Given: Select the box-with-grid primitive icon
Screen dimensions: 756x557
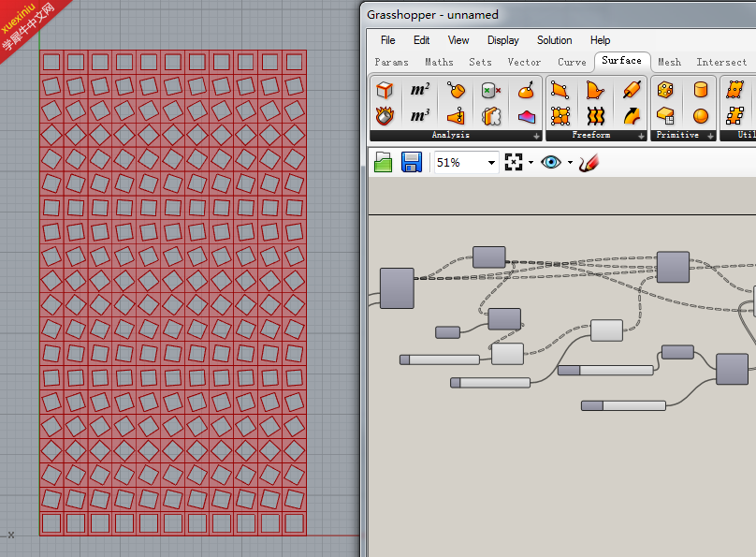Looking at the screenshot, I should coord(665,116).
